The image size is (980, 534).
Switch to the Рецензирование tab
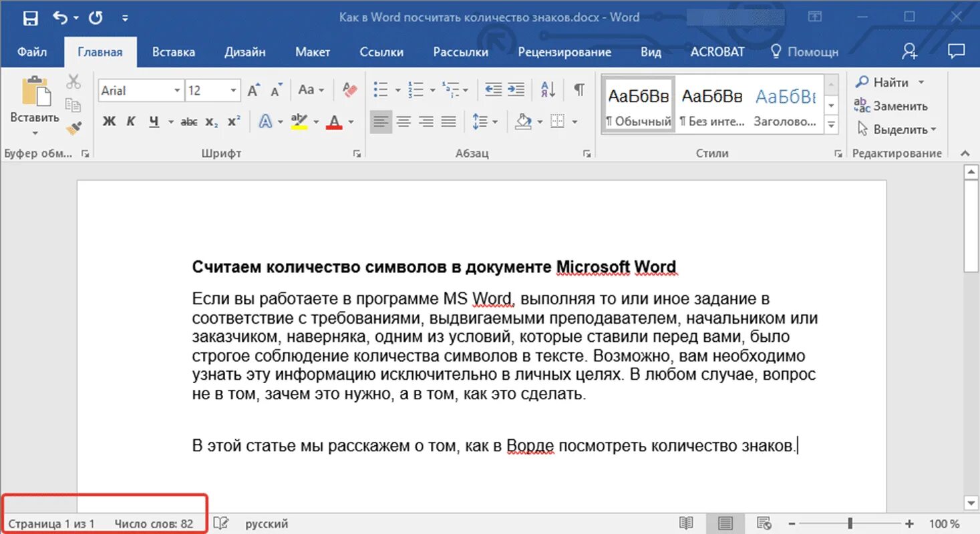[564, 51]
